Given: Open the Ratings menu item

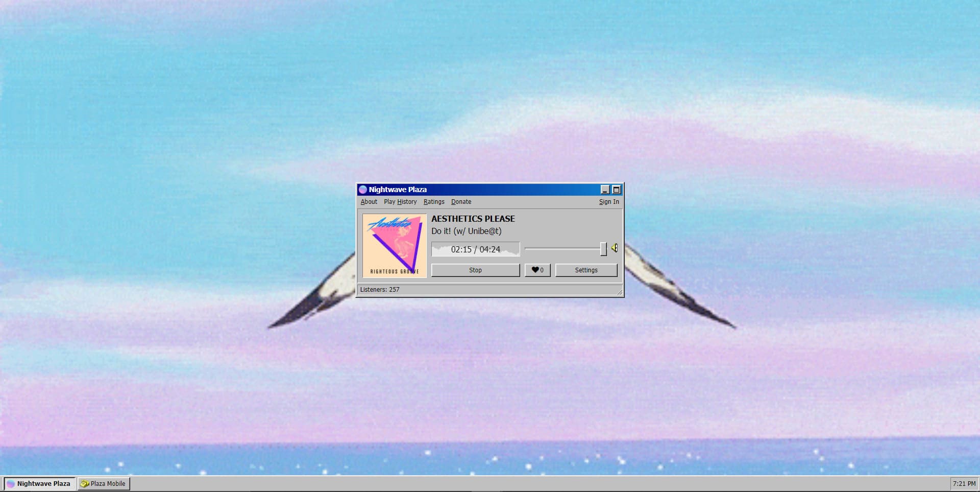Looking at the screenshot, I should (x=434, y=202).
